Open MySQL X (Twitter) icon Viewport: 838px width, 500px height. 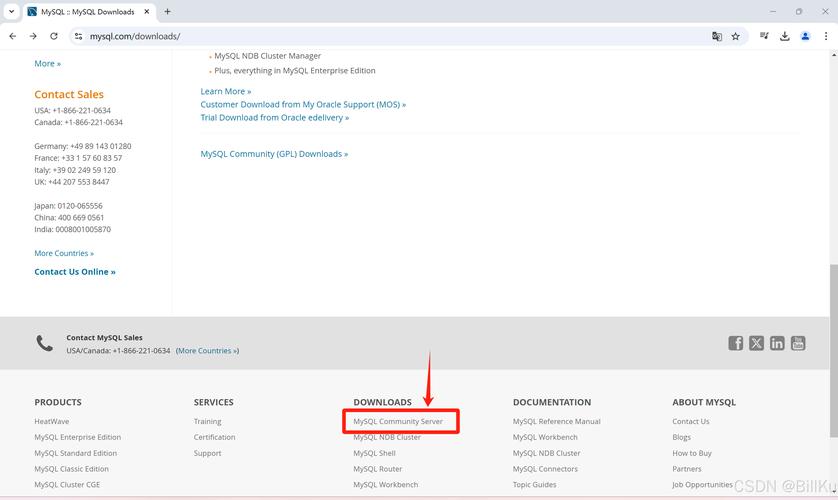756,343
